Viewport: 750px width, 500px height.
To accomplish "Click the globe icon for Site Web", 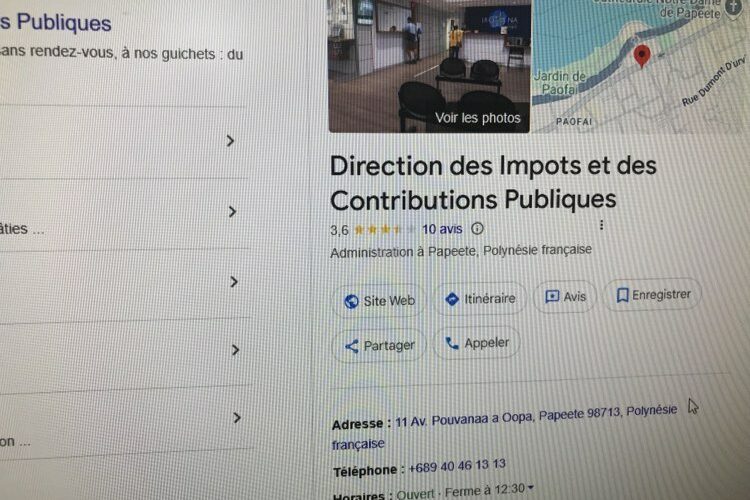I will 352,301.
